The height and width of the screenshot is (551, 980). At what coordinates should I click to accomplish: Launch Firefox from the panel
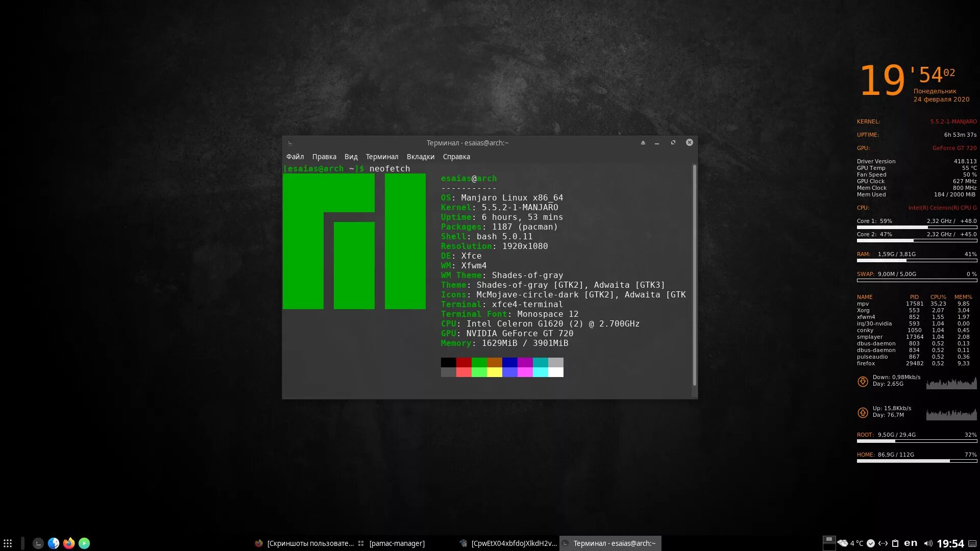point(69,543)
